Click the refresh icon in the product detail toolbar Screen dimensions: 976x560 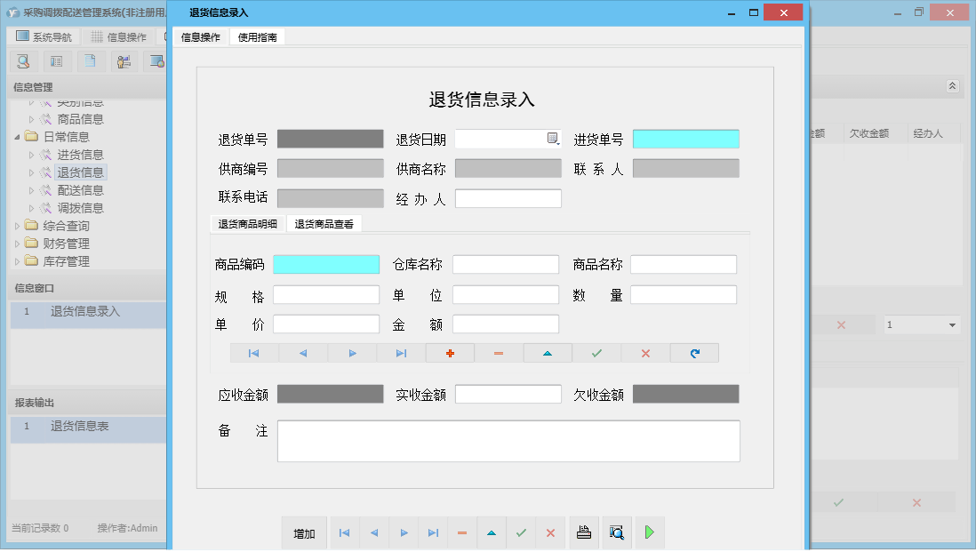(x=694, y=353)
